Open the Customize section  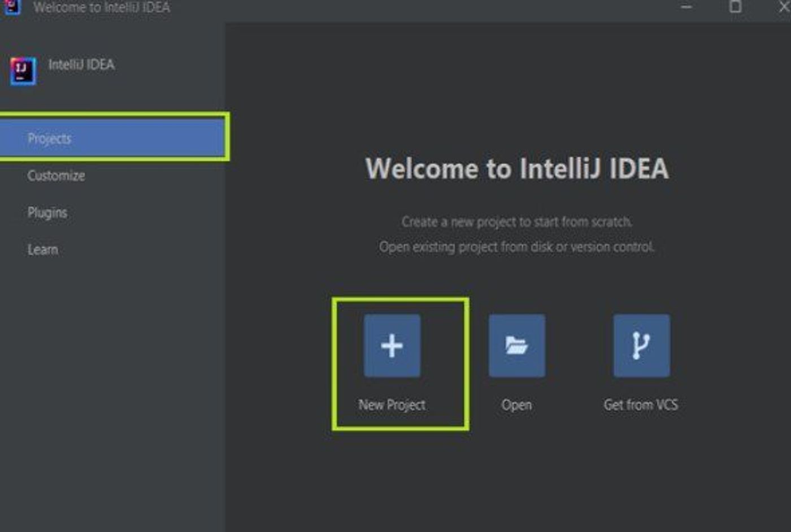click(56, 176)
